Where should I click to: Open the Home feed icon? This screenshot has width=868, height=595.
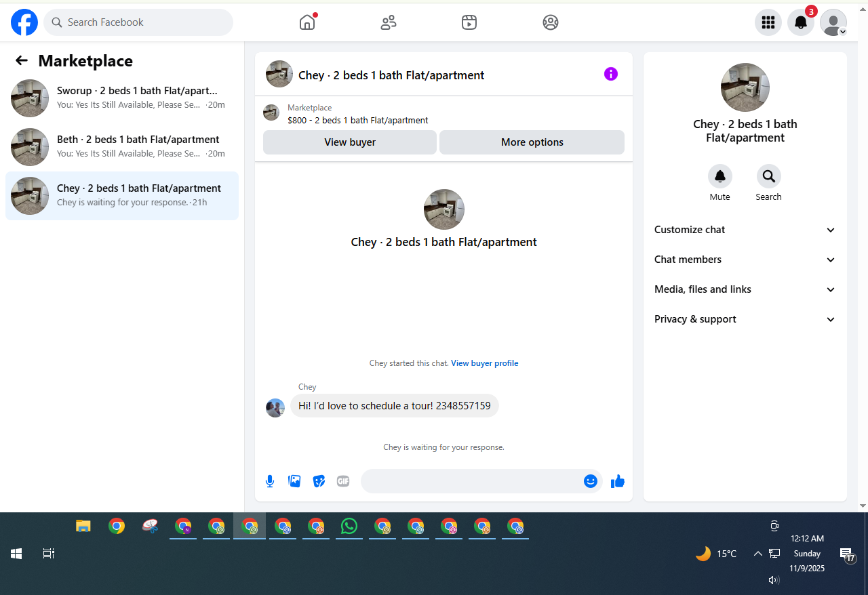pyautogui.click(x=307, y=22)
